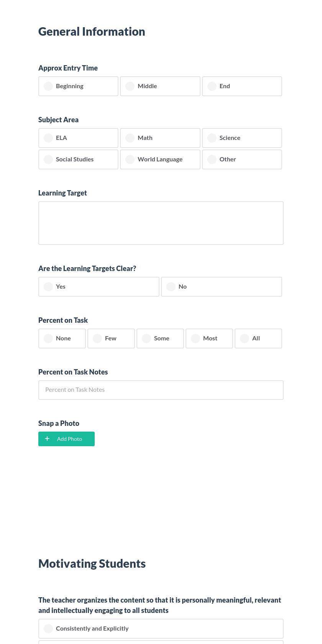This screenshot has height=644, width=322.
Task: Answer Yes to learning targets clarity
Action: [99, 286]
